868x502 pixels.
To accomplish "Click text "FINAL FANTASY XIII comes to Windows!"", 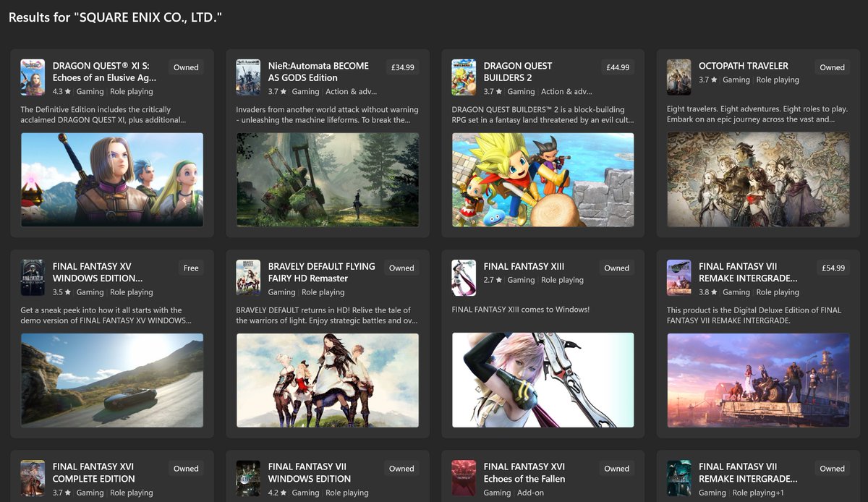I will pos(521,310).
